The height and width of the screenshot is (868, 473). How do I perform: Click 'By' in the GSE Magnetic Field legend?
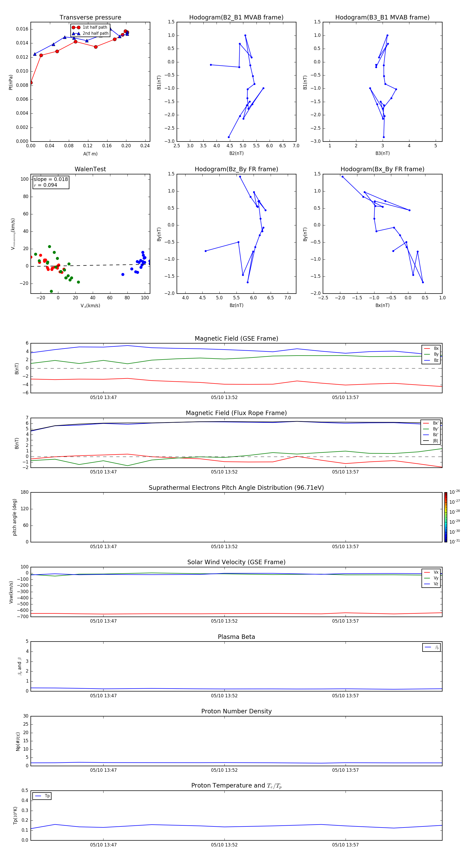click(436, 355)
